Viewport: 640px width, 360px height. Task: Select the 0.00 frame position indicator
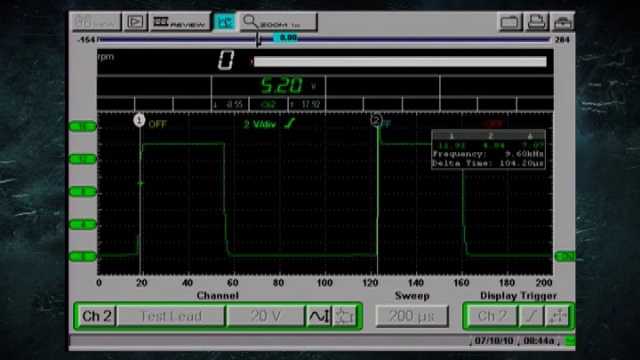(x=285, y=38)
